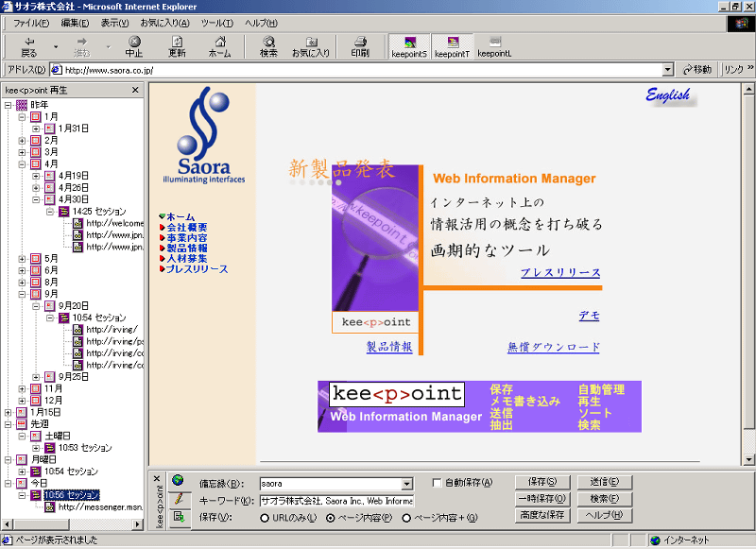Click the keepointS toolbar icon
The image size is (756, 549).
[x=409, y=47]
